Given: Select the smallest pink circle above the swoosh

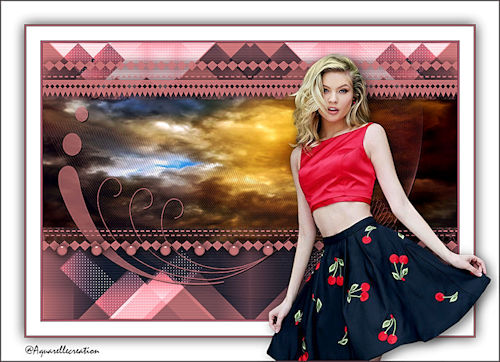Looking at the screenshot, I should (81, 114).
